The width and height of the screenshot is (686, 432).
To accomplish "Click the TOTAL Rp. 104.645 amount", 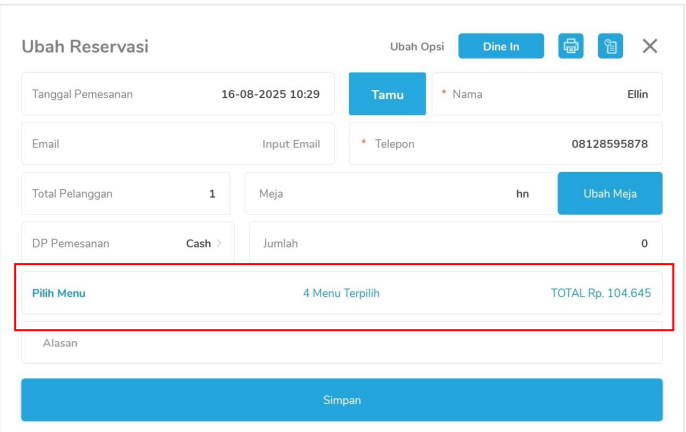I will (x=600, y=293).
